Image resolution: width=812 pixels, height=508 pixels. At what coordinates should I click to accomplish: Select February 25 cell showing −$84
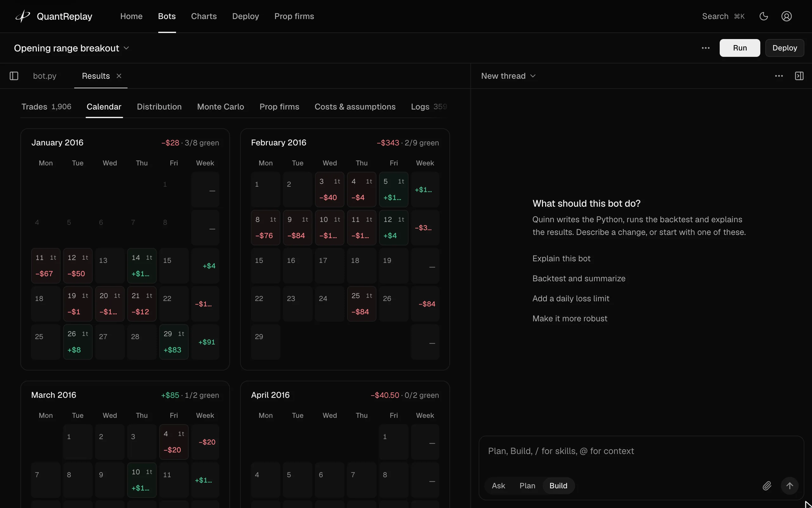pos(362,304)
